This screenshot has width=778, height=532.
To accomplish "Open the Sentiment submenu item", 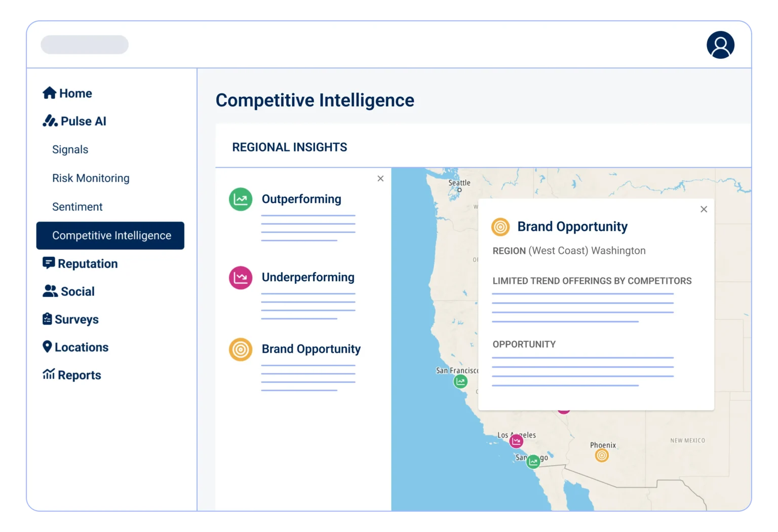I will pos(77,207).
